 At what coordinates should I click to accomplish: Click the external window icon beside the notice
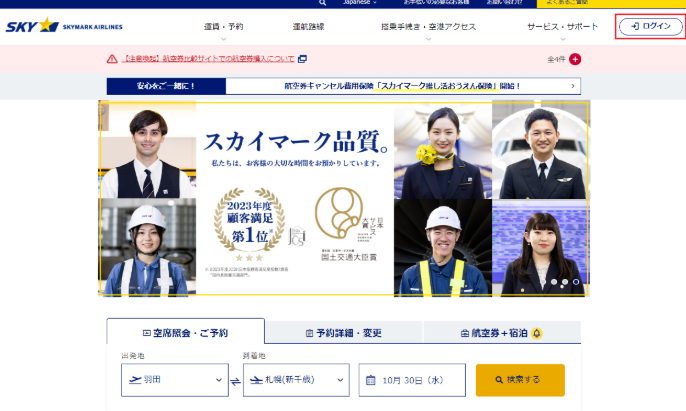[302, 59]
